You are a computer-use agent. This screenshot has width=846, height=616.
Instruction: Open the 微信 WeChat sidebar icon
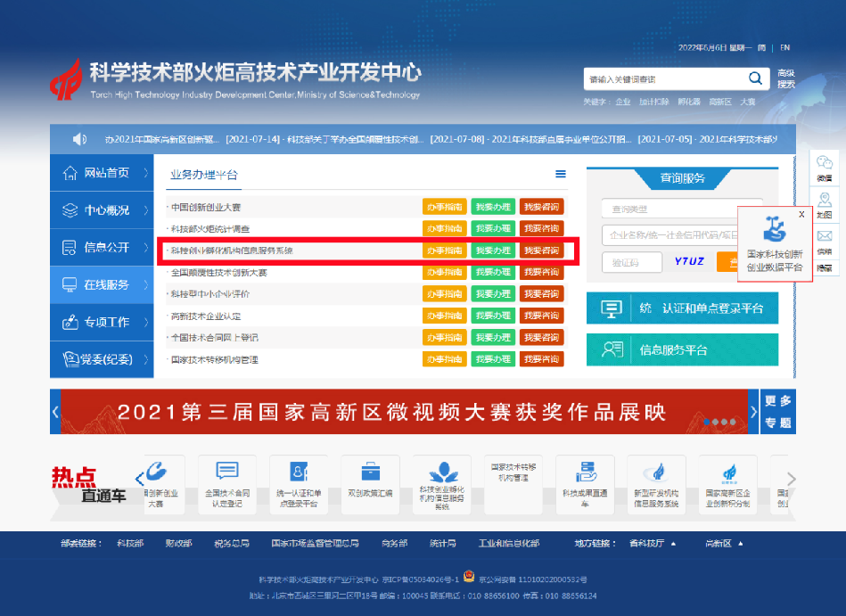tap(825, 168)
